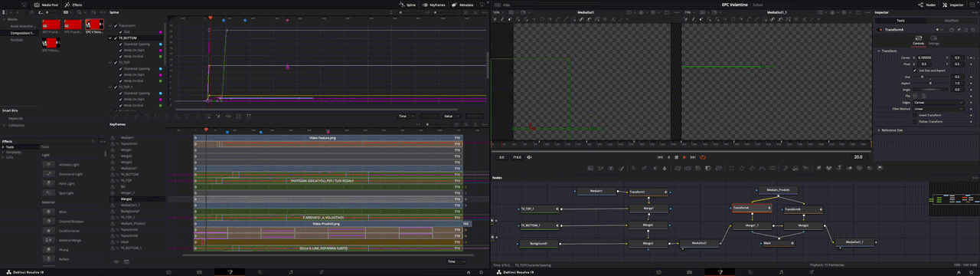980x276 pixels.
Task: Toggle the Effects panel button
Action: (x=74, y=5)
